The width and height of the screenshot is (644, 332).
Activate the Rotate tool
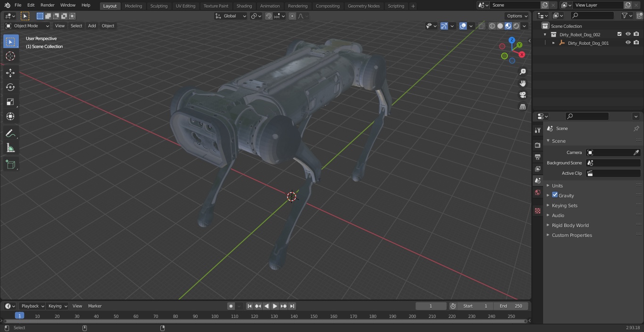[10, 87]
